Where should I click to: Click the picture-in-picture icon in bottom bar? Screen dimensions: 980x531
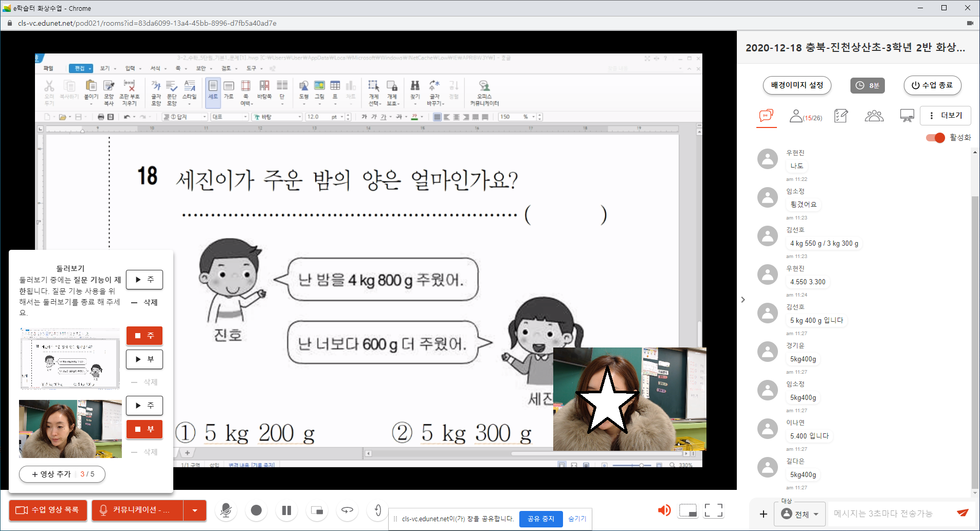[x=317, y=510]
